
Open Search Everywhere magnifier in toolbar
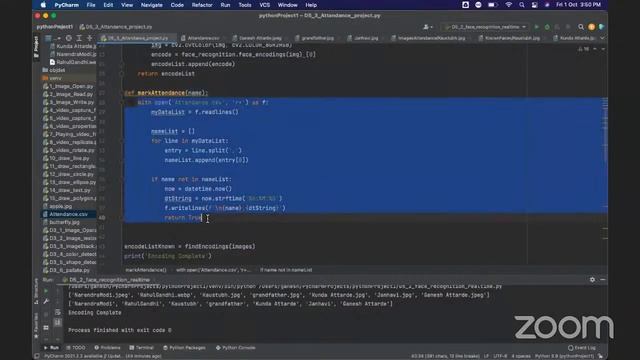coord(581,27)
